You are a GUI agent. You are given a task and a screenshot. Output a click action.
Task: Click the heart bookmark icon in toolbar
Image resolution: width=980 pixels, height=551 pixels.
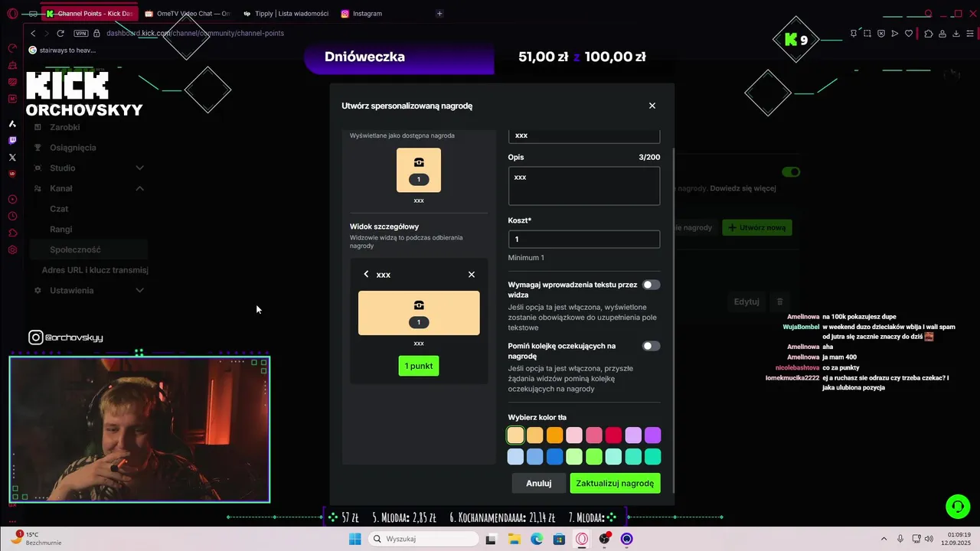(909, 33)
